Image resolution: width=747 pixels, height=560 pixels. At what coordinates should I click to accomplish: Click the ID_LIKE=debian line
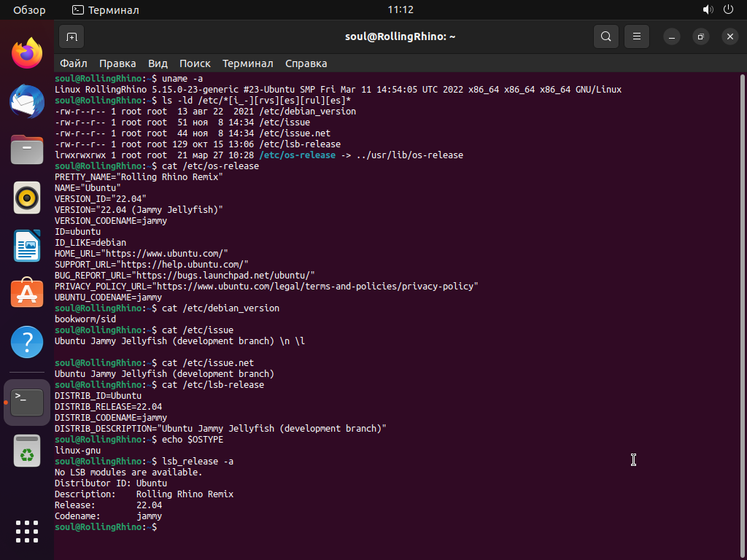[x=90, y=242]
